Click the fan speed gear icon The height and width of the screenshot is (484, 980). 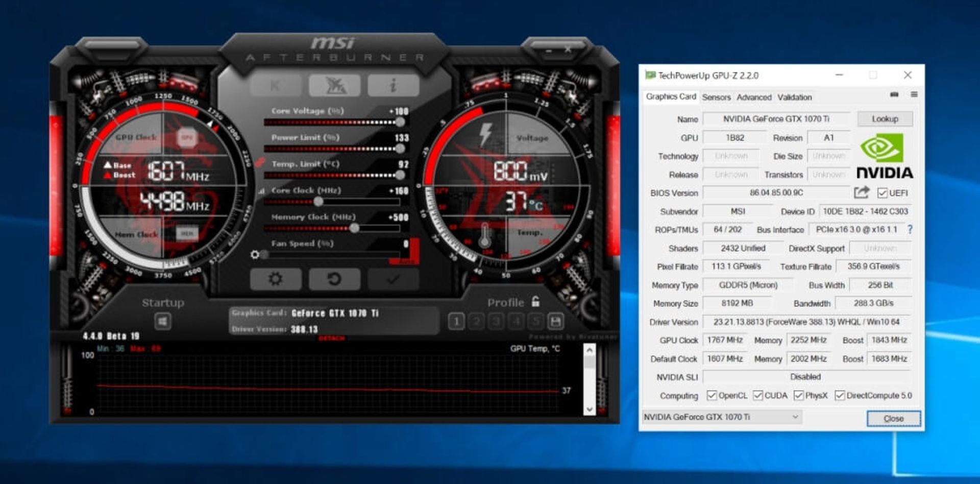255,254
